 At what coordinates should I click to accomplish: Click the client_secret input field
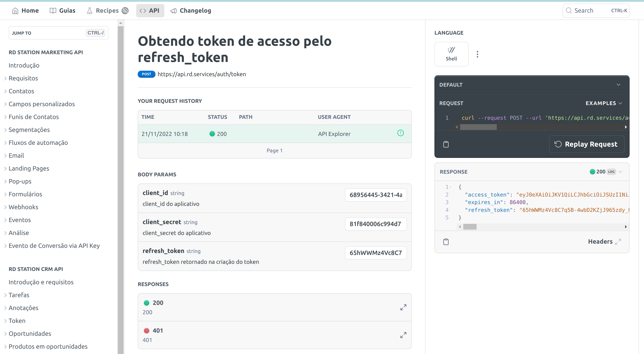click(375, 224)
